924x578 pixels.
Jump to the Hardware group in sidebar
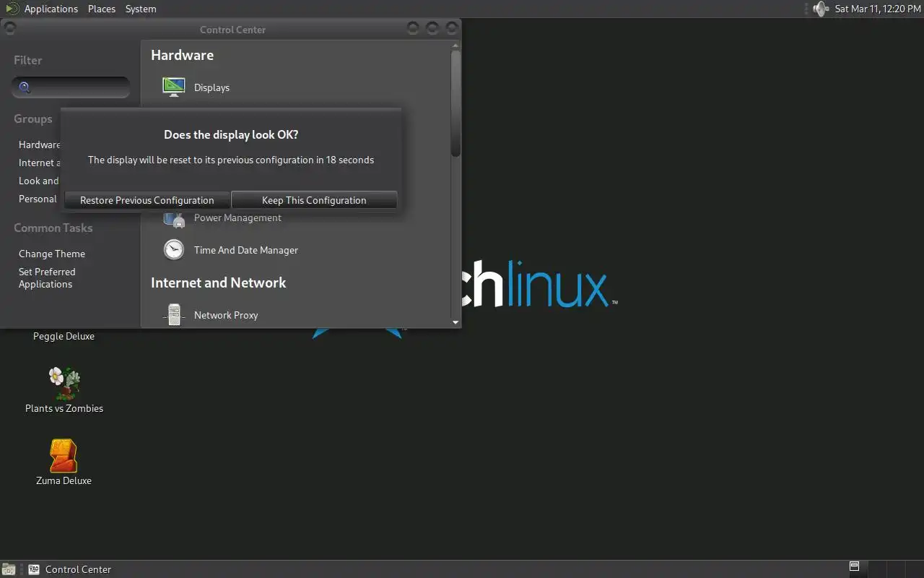coord(40,144)
